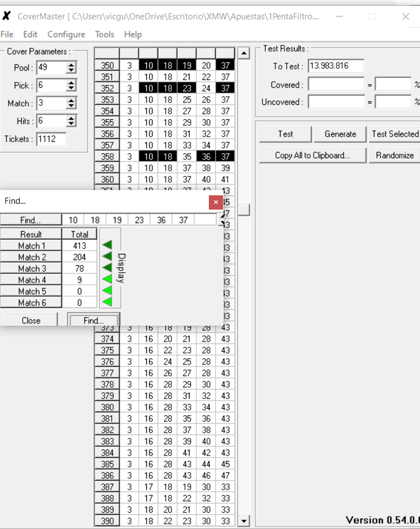This screenshot has width=420, height=529.
Task: Click the scroll up arrow of ticket list
Action: pyautogui.click(x=244, y=54)
